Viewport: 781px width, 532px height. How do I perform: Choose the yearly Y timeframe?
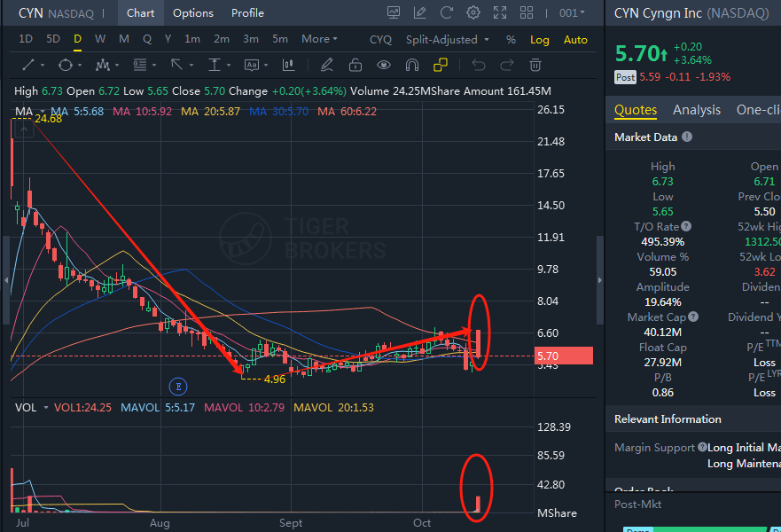168,39
